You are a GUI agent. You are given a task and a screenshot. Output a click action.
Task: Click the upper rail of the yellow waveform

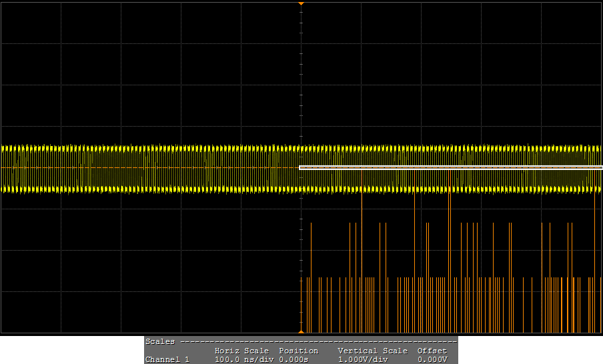133,148
